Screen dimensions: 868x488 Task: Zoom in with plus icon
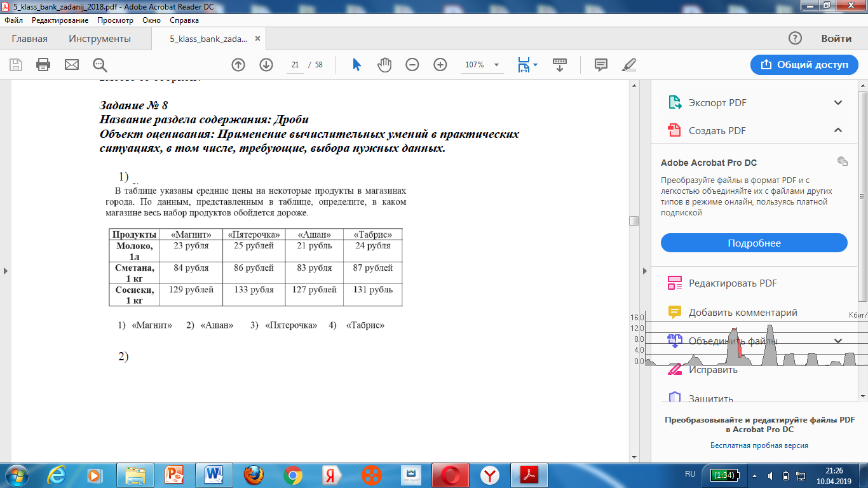coord(440,65)
